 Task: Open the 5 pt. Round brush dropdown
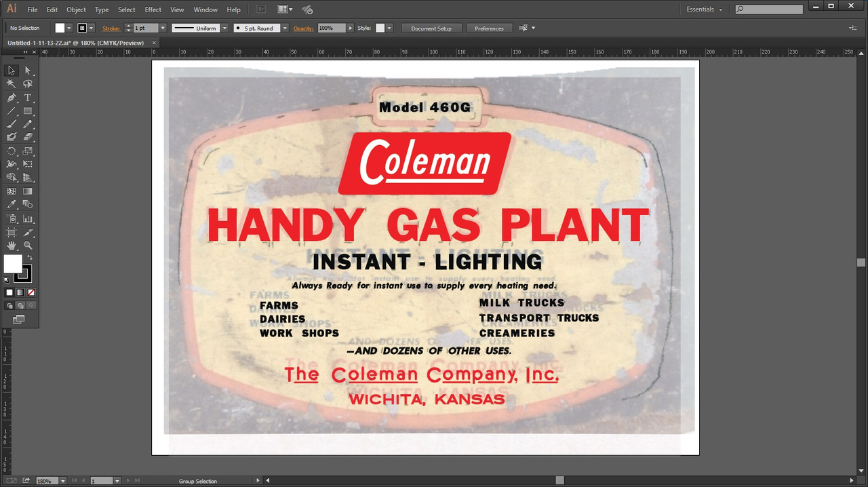pos(285,28)
